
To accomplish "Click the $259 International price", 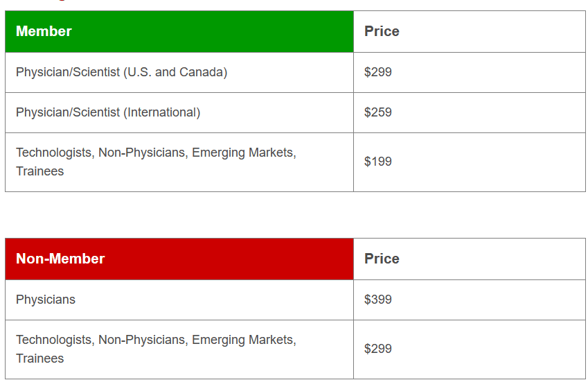I will click(378, 112).
